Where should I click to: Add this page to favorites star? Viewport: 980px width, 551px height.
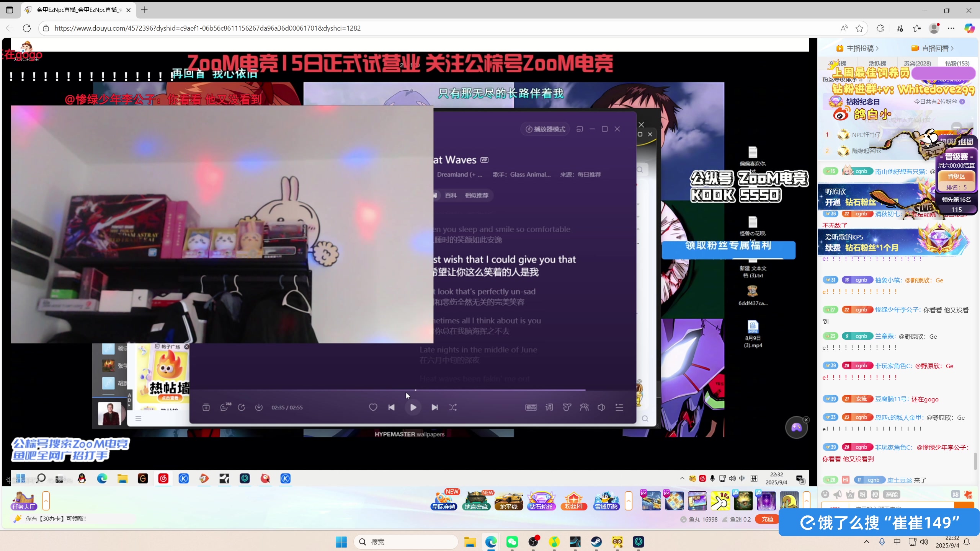pos(859,28)
